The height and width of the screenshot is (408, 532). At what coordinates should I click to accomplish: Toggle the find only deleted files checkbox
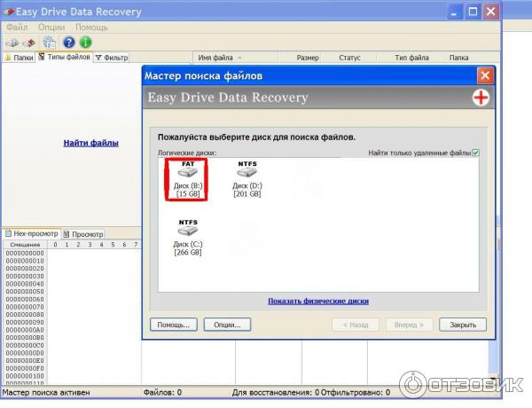475,153
